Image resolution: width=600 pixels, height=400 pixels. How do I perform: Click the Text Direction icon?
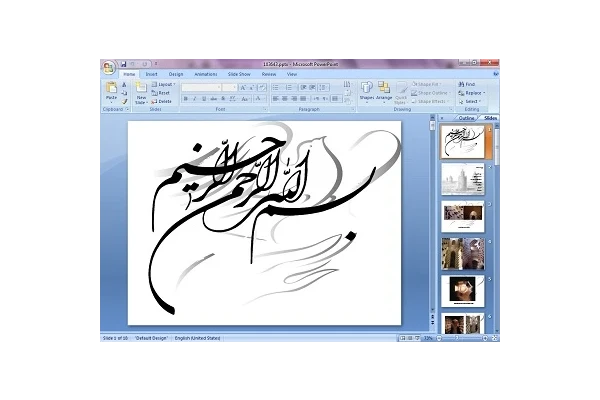pos(347,85)
